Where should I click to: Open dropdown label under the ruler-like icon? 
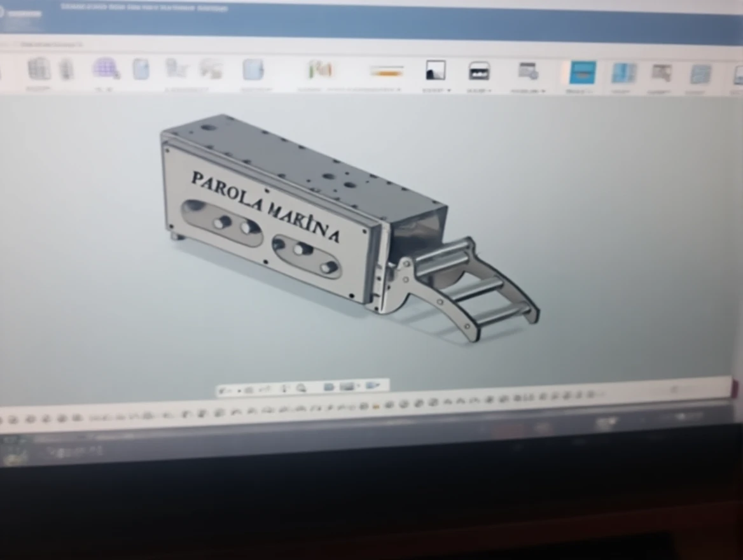click(479, 90)
